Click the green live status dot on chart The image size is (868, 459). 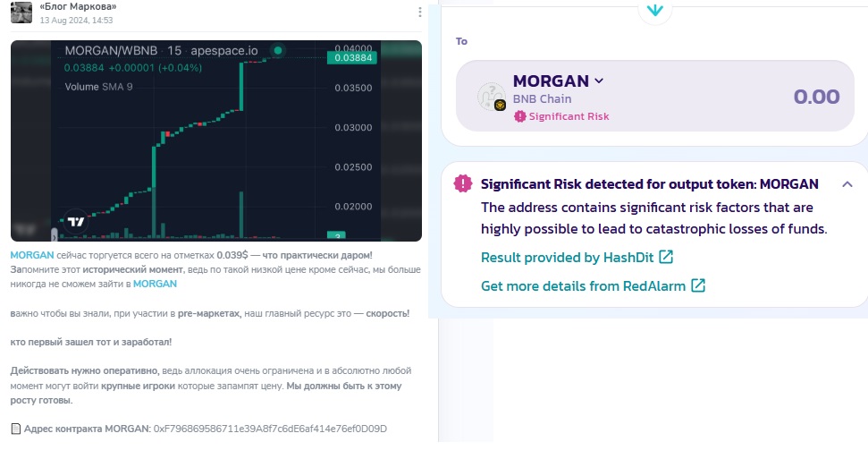(278, 51)
